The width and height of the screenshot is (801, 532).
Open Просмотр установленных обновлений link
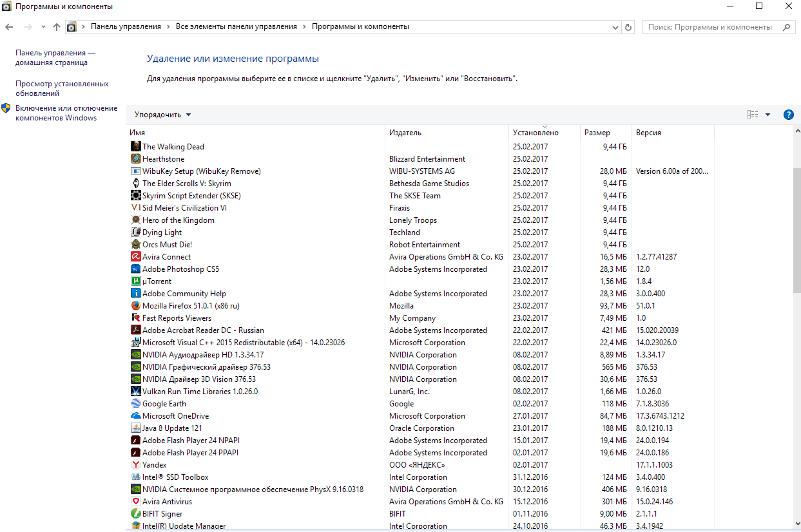pyautogui.click(x=62, y=89)
